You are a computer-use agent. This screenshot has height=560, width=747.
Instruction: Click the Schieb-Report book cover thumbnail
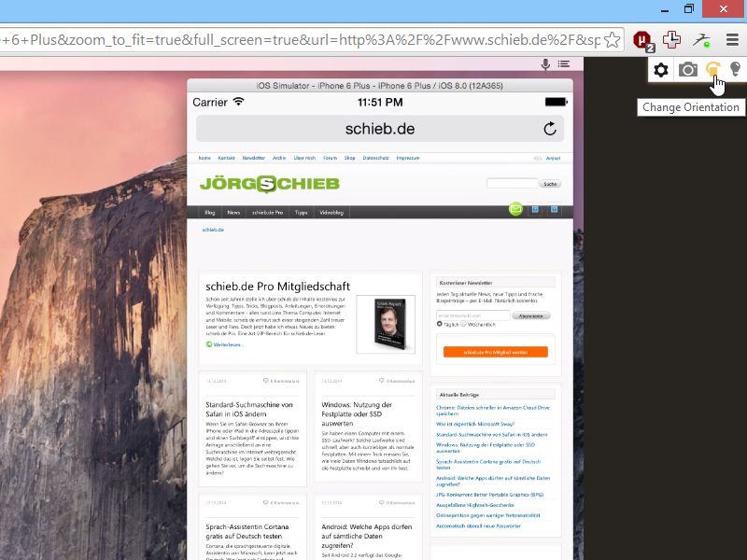click(x=386, y=324)
